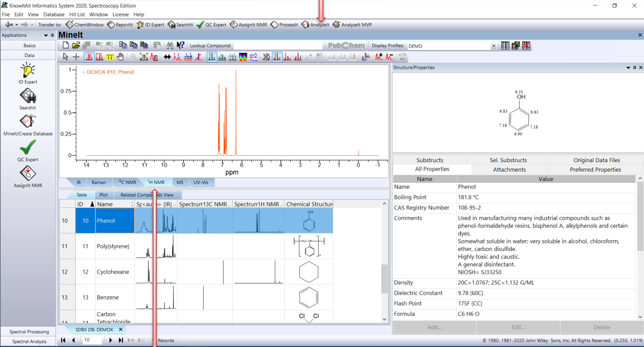Click the Delete button in properties

pyautogui.click(x=601, y=327)
